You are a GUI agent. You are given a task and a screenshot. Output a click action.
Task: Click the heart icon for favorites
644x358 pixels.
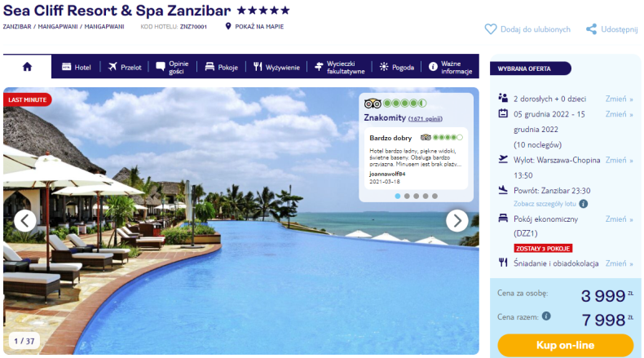pyautogui.click(x=491, y=29)
